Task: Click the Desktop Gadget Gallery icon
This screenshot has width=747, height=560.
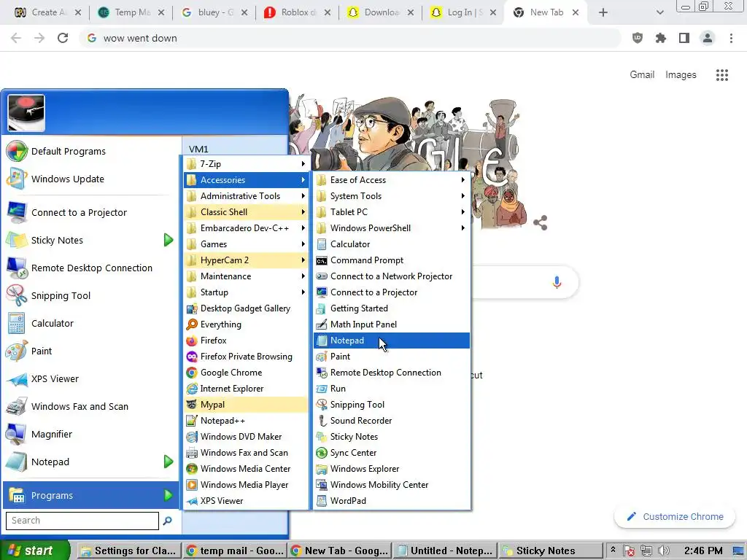Action: point(192,308)
